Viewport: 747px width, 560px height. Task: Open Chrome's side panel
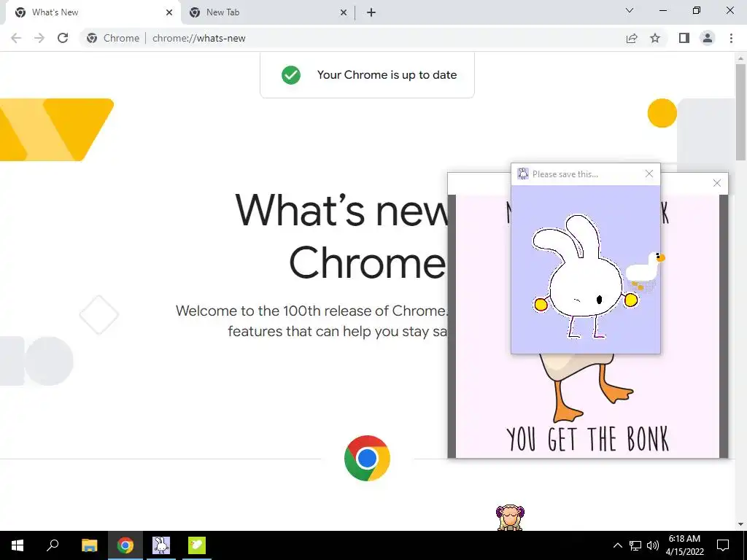tap(684, 38)
